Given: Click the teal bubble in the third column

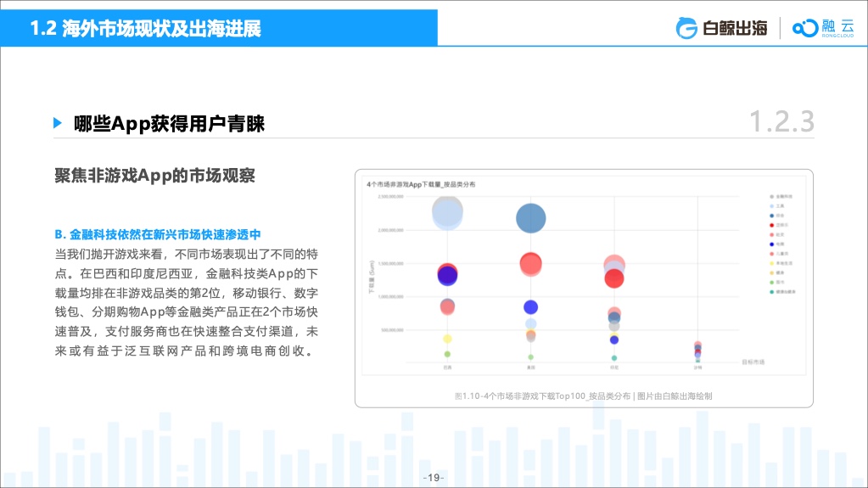Looking at the screenshot, I should [x=614, y=358].
